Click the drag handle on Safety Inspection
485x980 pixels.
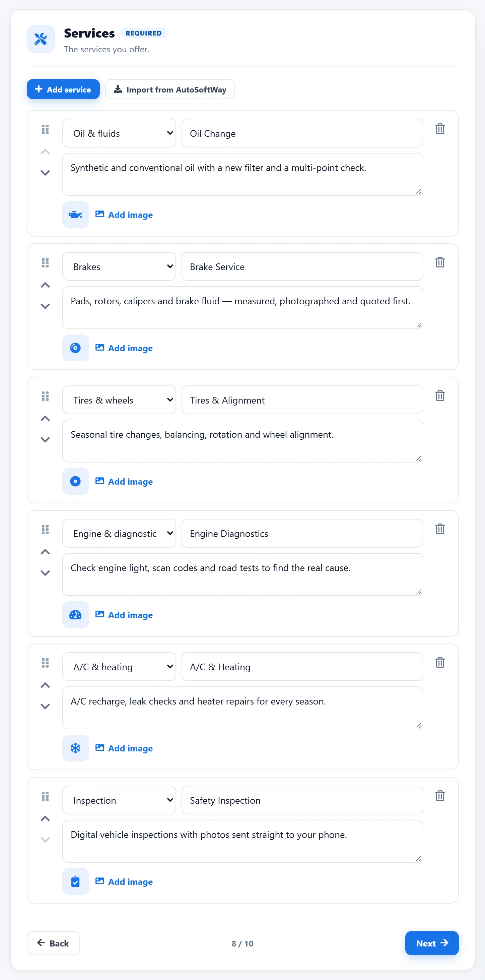point(45,796)
